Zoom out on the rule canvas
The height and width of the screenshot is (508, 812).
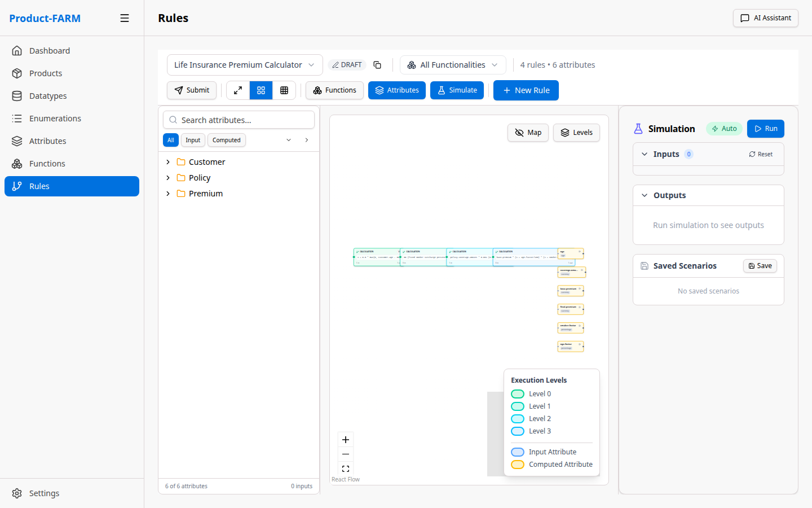(346, 454)
